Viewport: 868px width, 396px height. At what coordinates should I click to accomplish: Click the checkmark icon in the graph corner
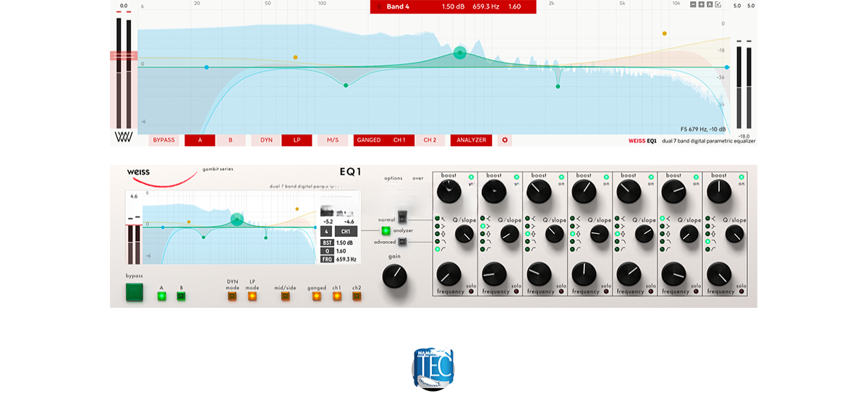[718, 4]
